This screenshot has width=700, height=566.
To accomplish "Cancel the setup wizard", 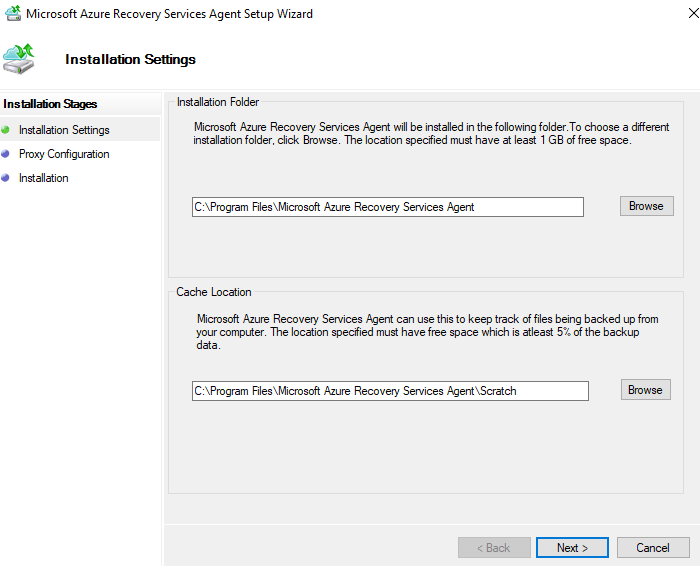I will [x=653, y=547].
